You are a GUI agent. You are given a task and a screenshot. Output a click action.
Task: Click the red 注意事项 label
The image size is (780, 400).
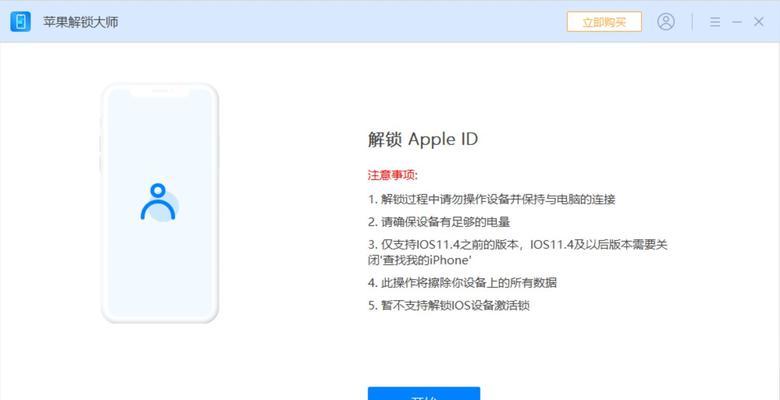(x=393, y=175)
